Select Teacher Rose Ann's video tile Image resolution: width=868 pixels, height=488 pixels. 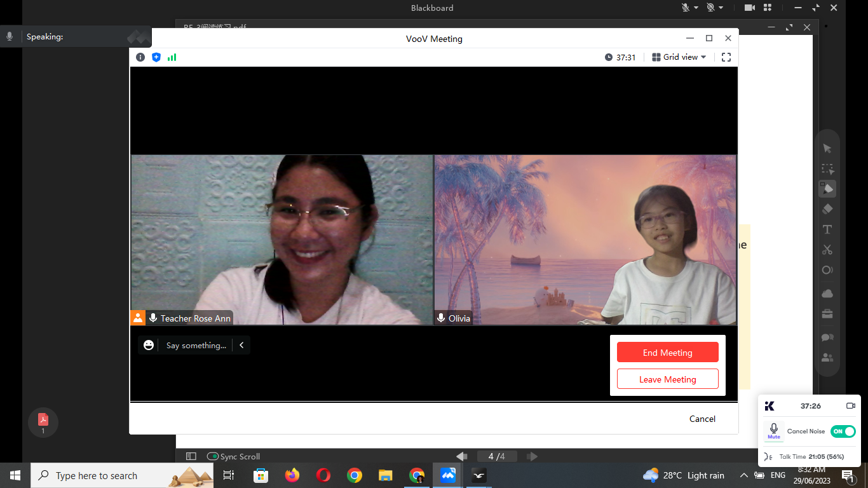click(x=281, y=240)
